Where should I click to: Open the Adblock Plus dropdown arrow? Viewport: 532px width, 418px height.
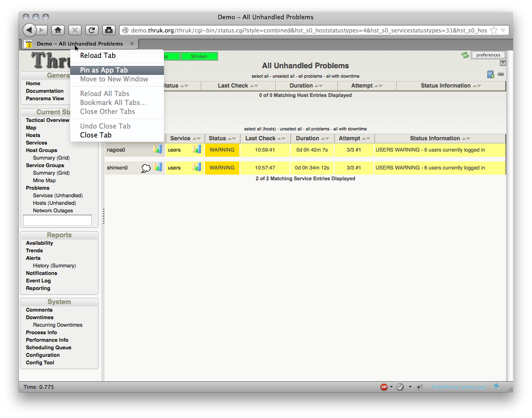[x=391, y=387]
